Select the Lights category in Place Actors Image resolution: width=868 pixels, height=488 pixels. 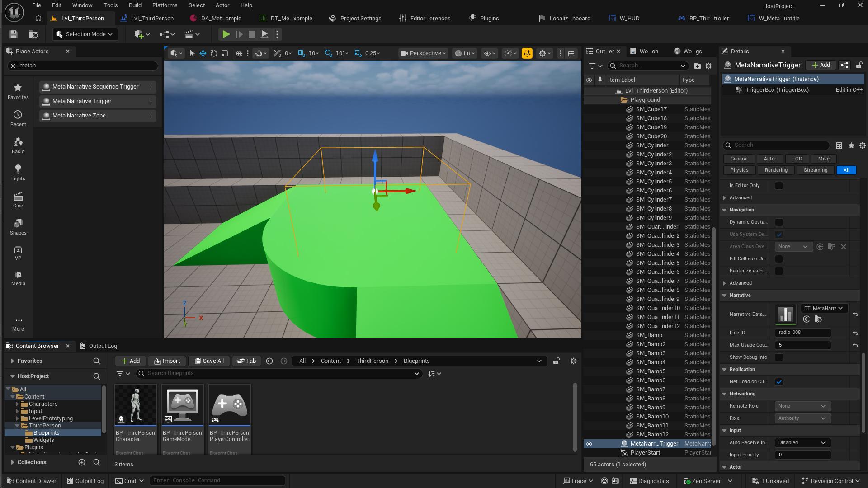pos(18,172)
